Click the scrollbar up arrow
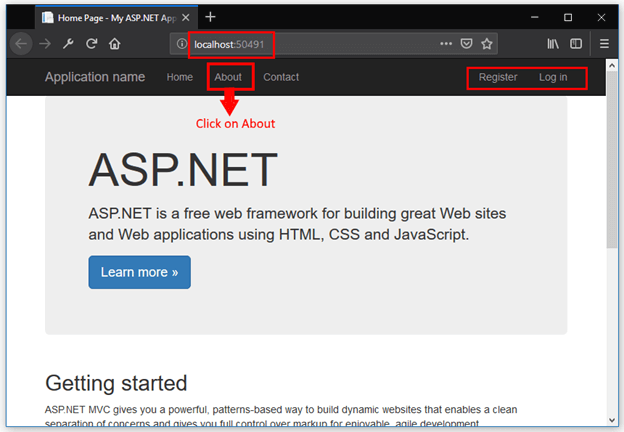 (x=612, y=65)
